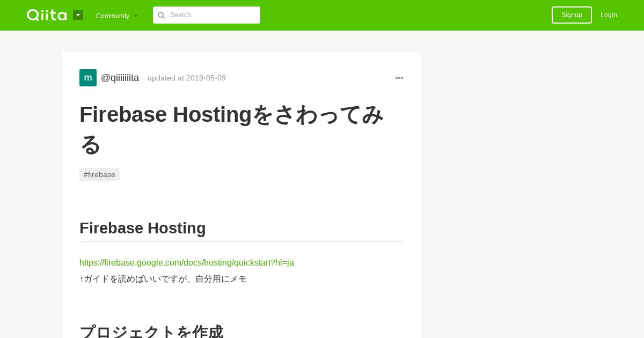Viewport: 644px width, 338px height.
Task: Click the search magnifier icon
Action: [x=161, y=15]
